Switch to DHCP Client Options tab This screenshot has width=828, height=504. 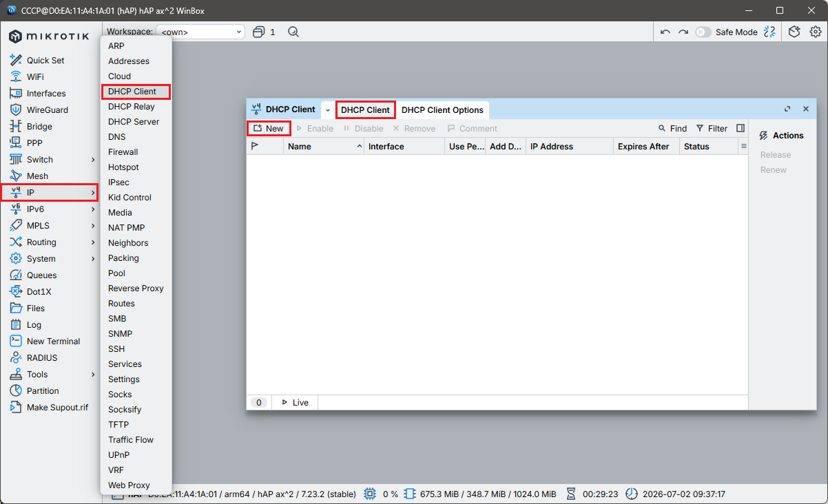tap(442, 109)
